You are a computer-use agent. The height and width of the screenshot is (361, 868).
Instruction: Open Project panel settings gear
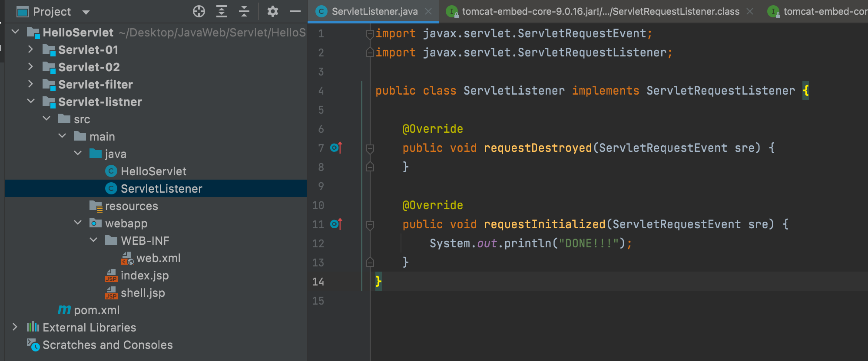(x=272, y=12)
